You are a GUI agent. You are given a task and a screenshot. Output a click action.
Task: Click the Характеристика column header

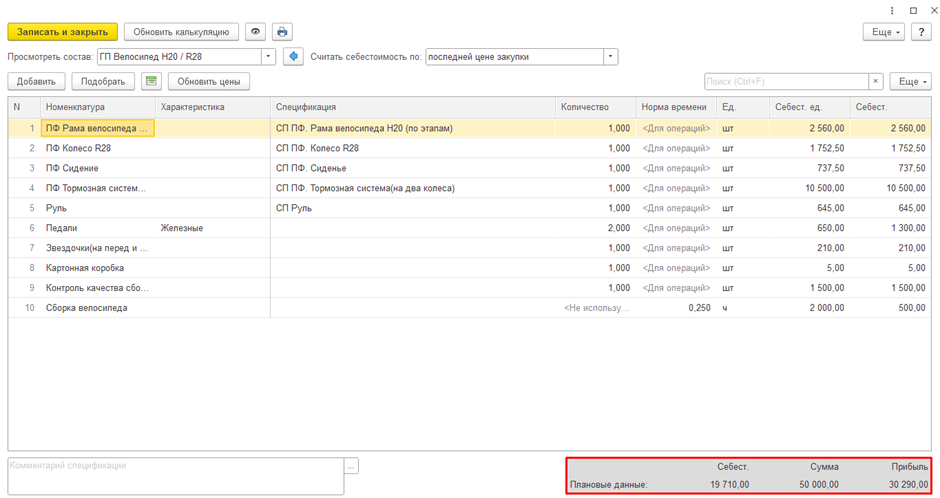point(212,107)
